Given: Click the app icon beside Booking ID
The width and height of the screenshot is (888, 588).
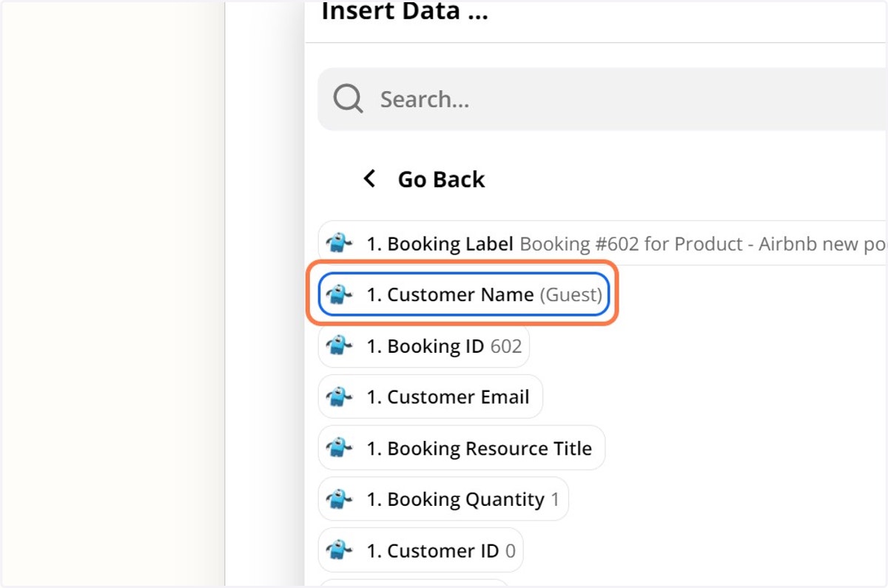Looking at the screenshot, I should pyautogui.click(x=339, y=345).
